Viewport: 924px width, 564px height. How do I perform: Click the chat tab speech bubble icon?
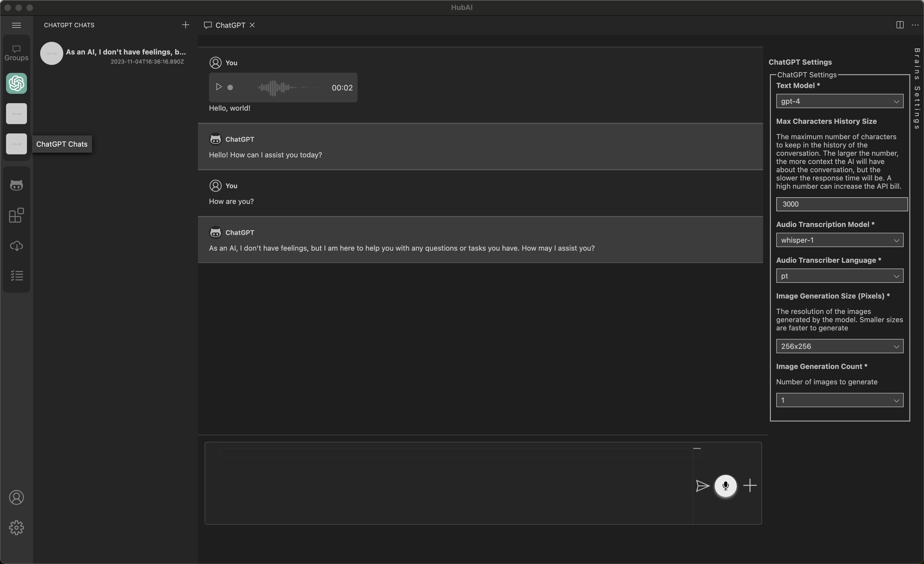[x=208, y=25]
